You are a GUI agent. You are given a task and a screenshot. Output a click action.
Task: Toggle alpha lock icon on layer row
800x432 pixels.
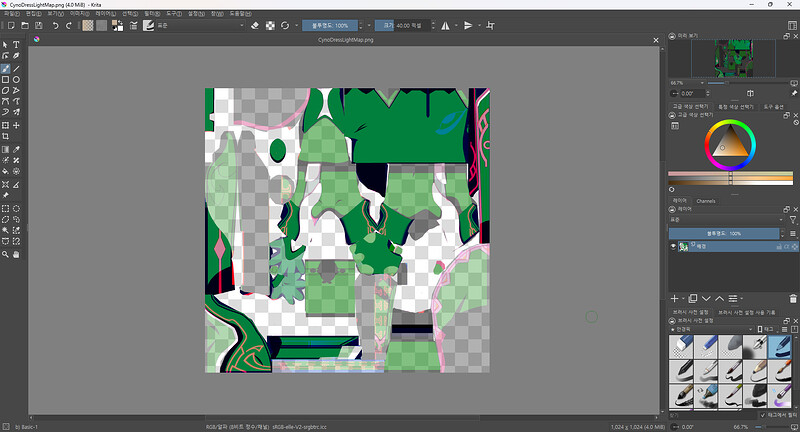pos(794,246)
